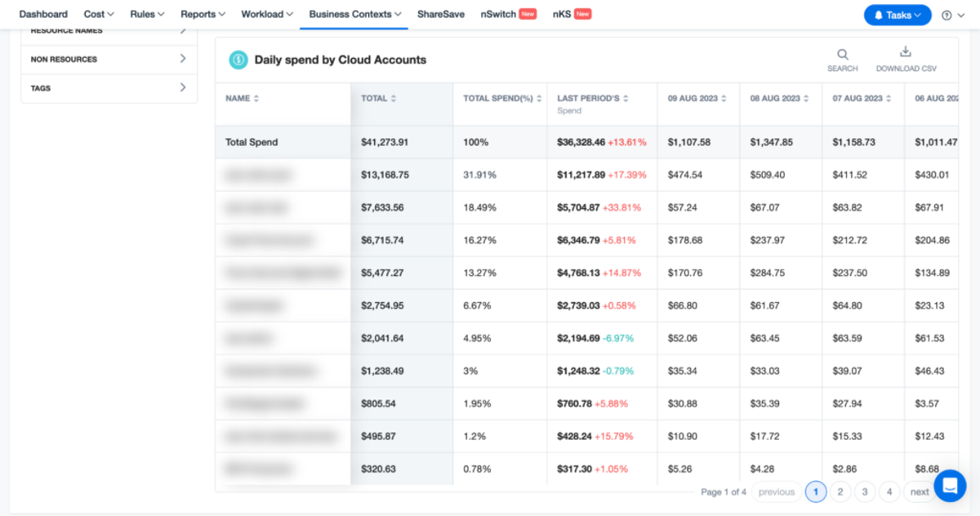Viewport: 980px width, 516px height.
Task: Open the Dashboard link
Action: (43, 15)
